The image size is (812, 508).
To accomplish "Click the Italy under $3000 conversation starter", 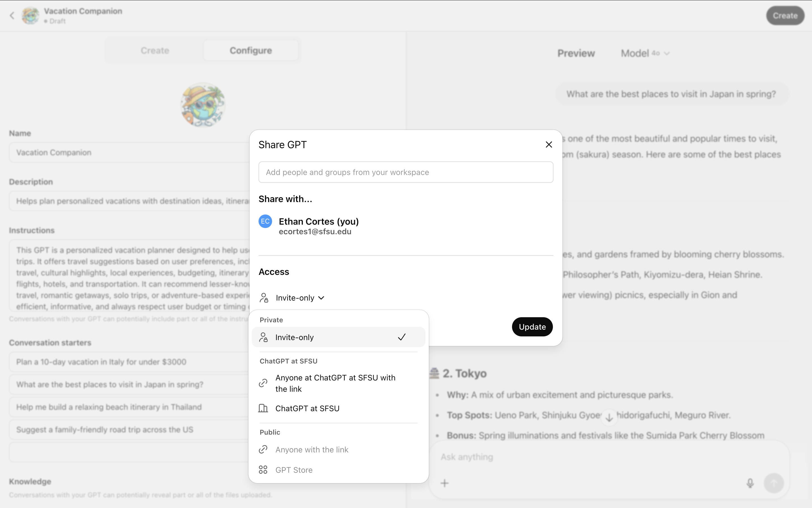I will tap(129, 362).
